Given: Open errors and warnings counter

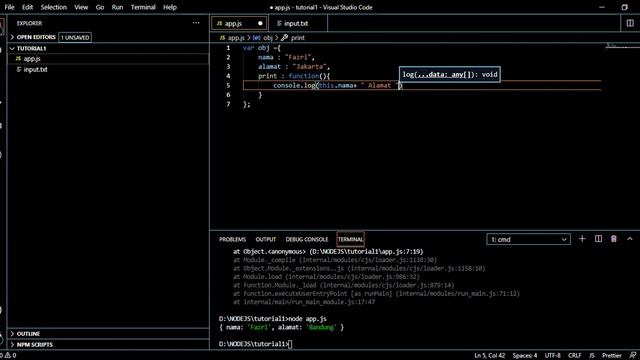Looking at the screenshot, I should [8, 355].
